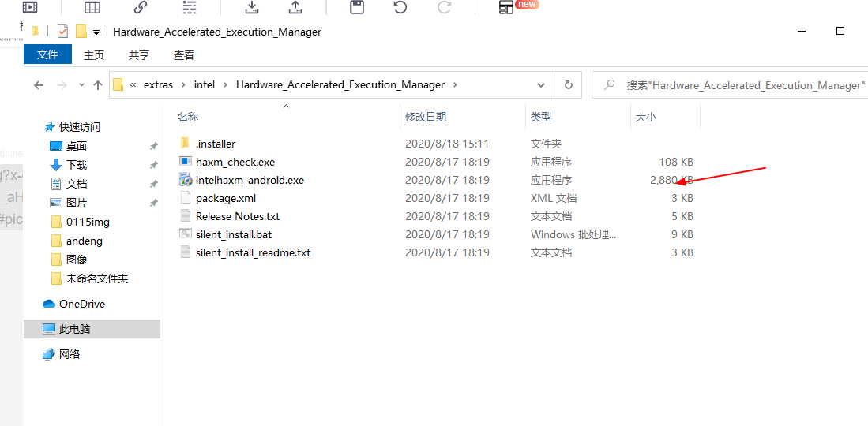Open 文档 in navigation pane
Viewport: 868px width, 426px height.
[x=77, y=184]
